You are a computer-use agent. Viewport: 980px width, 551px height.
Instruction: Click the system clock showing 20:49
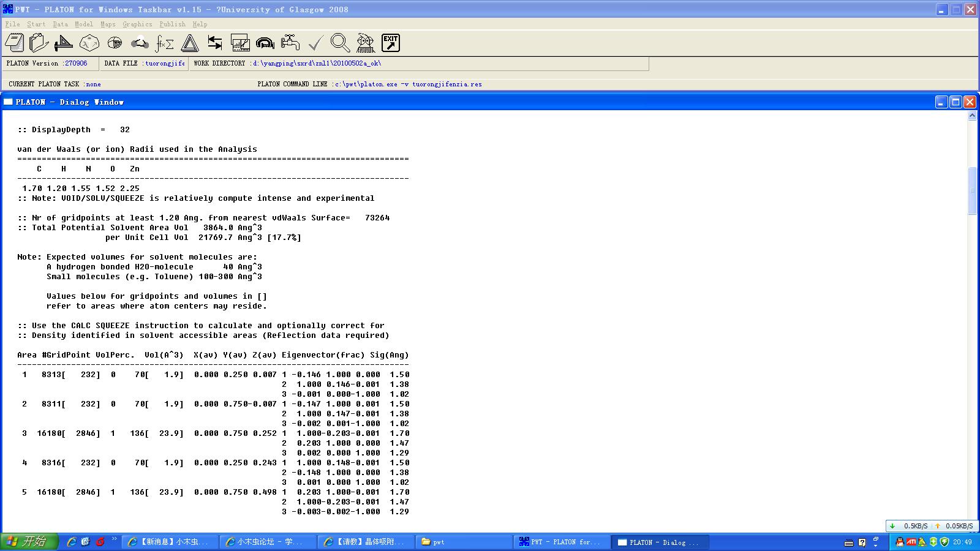pyautogui.click(x=962, y=542)
